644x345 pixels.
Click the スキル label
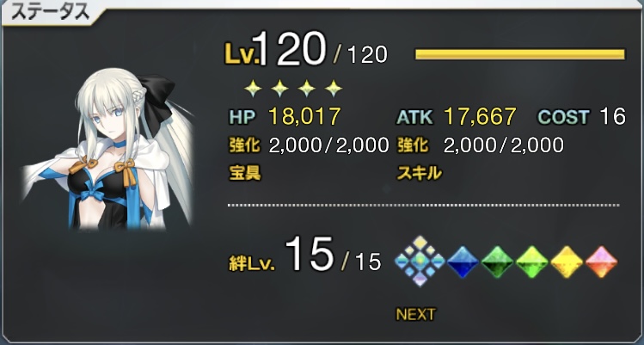[419, 174]
